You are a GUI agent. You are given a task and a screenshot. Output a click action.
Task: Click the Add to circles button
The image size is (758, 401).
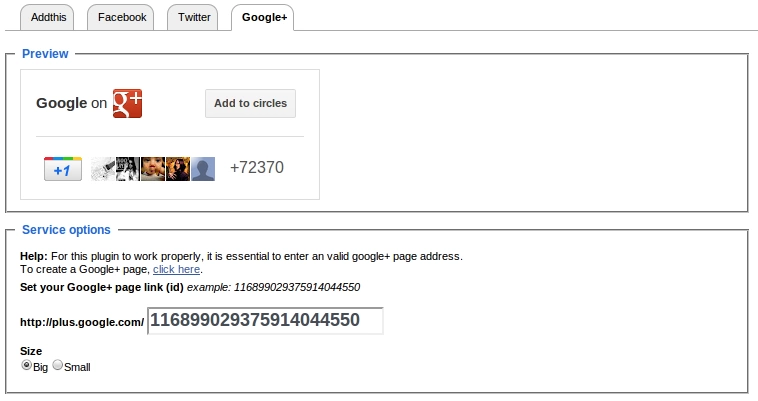pos(250,103)
